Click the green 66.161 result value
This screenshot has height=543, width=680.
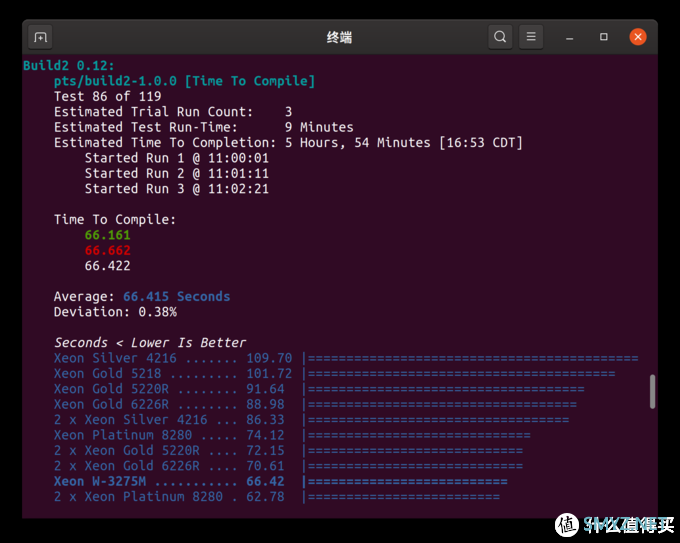click(x=107, y=235)
